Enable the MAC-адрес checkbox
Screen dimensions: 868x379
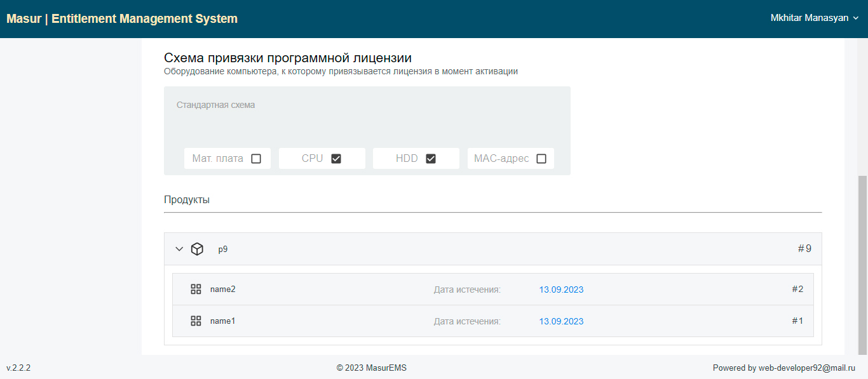click(541, 159)
